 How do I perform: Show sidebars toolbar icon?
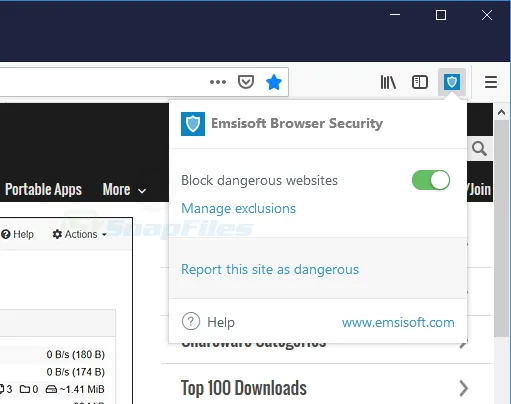pos(420,82)
